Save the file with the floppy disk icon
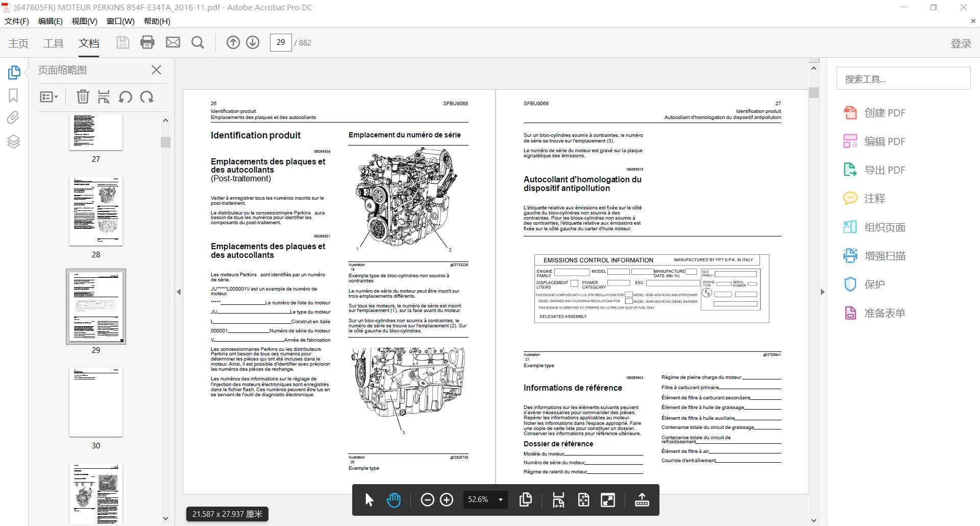The image size is (980, 526). (x=122, y=42)
